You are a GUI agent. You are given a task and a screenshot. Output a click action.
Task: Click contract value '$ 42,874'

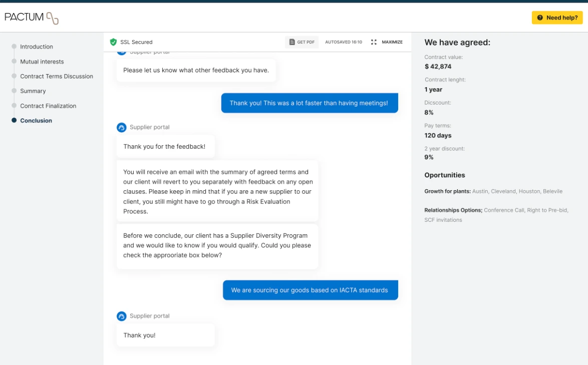tap(438, 66)
